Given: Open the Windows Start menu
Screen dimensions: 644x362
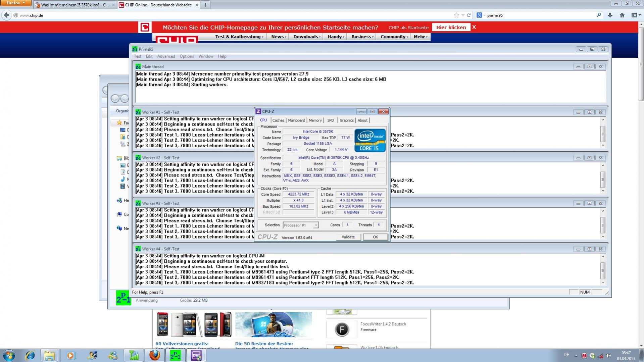Looking at the screenshot, I should point(9,355).
